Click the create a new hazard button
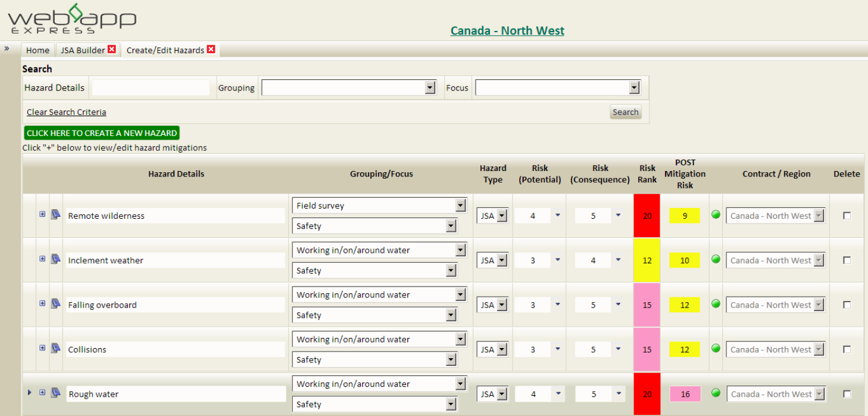The image size is (868, 416). [x=102, y=133]
